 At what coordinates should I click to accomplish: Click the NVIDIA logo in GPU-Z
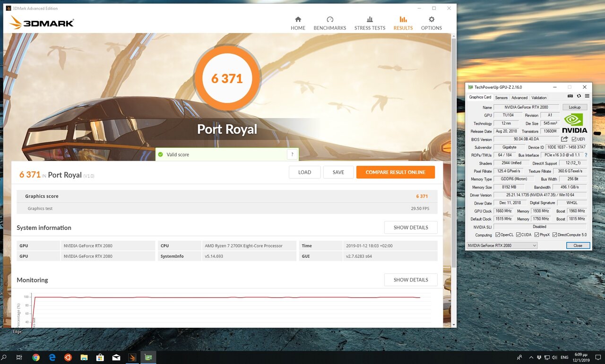click(x=575, y=124)
